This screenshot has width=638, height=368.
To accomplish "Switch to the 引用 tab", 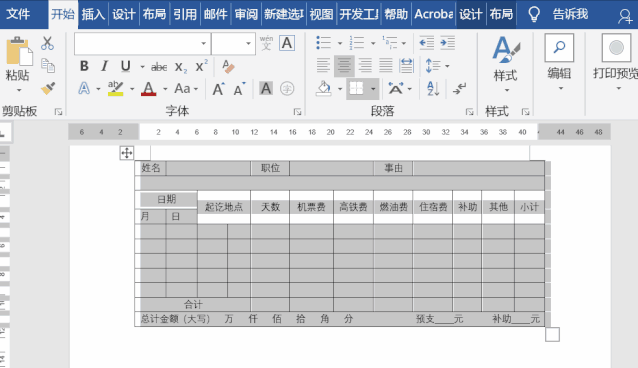I will 185,14.
